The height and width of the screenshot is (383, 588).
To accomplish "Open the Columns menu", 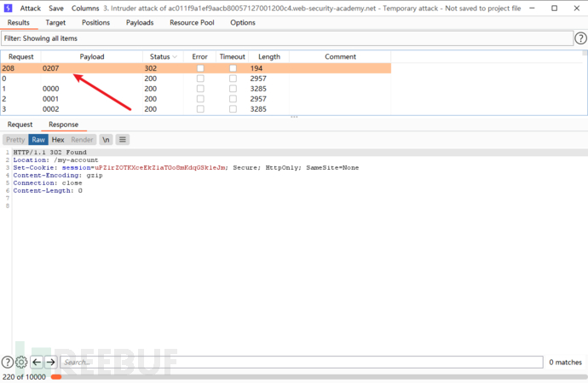I will (x=85, y=9).
